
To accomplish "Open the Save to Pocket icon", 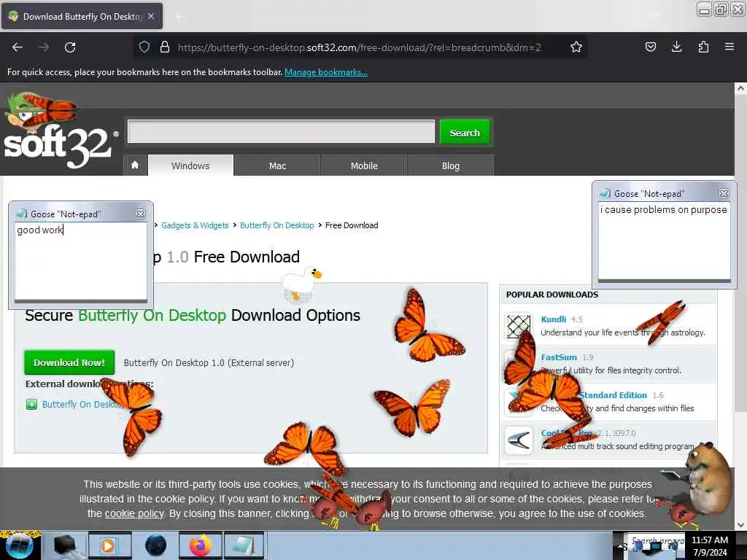I will [650, 47].
